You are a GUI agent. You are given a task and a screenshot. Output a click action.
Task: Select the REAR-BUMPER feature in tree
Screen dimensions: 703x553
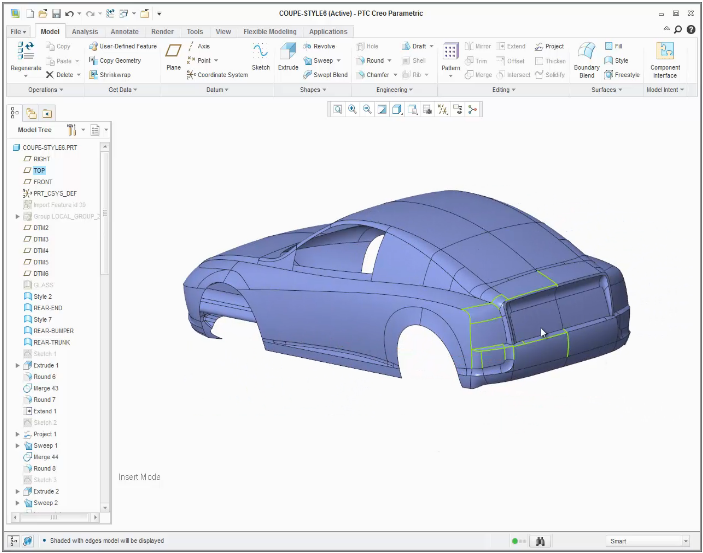(x=53, y=331)
